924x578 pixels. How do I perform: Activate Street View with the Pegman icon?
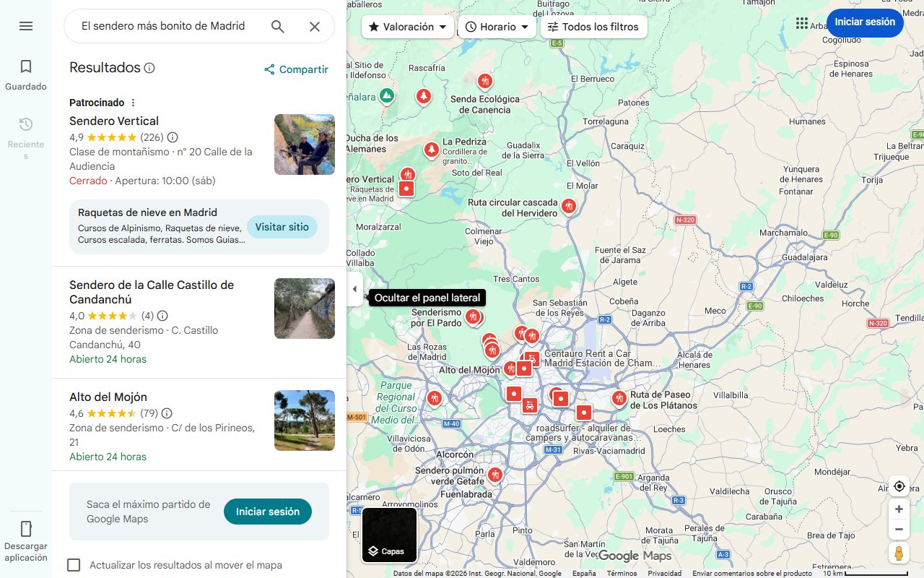(x=899, y=553)
